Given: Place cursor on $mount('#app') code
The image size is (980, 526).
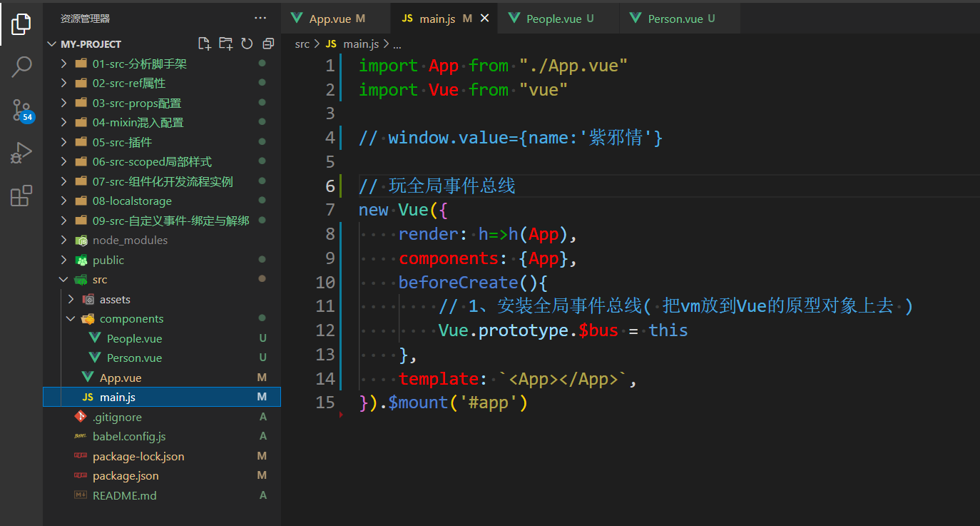Looking at the screenshot, I should coord(458,403).
